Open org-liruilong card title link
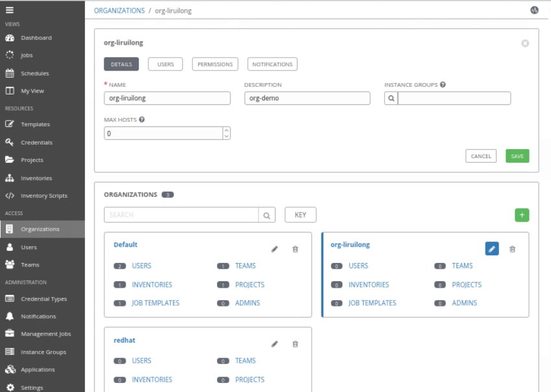551x392 pixels. (350, 244)
